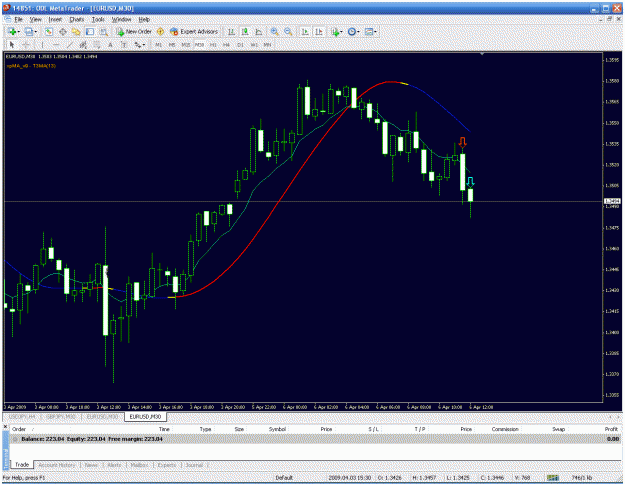Switch chart to candlesticks mode
This screenshot has height=484, width=625.
click(244, 31)
